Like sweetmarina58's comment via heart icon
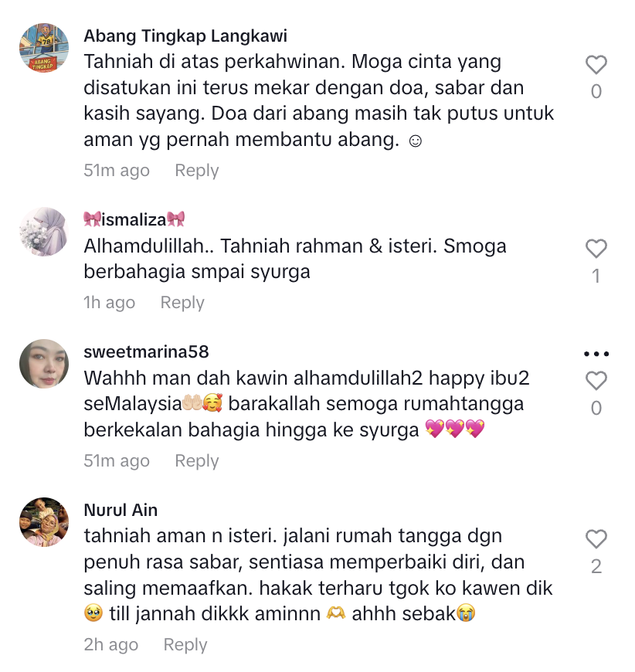 pos(596,381)
